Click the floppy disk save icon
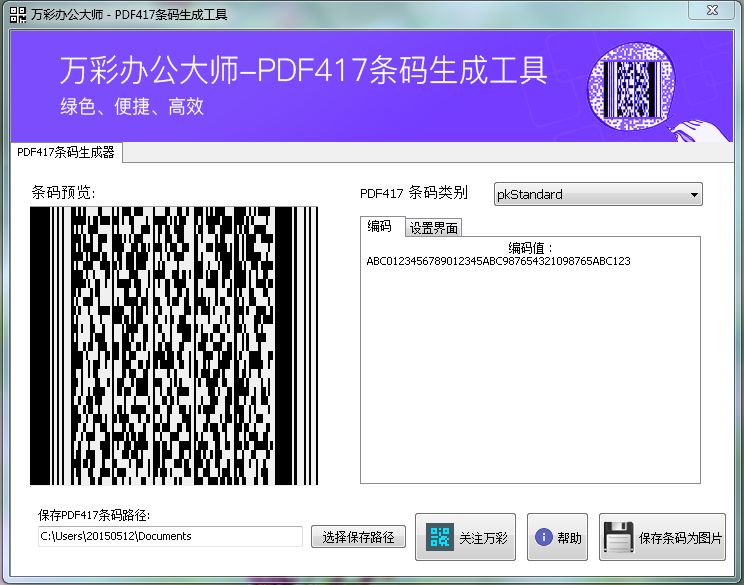This screenshot has height=585, width=744. tap(619, 537)
